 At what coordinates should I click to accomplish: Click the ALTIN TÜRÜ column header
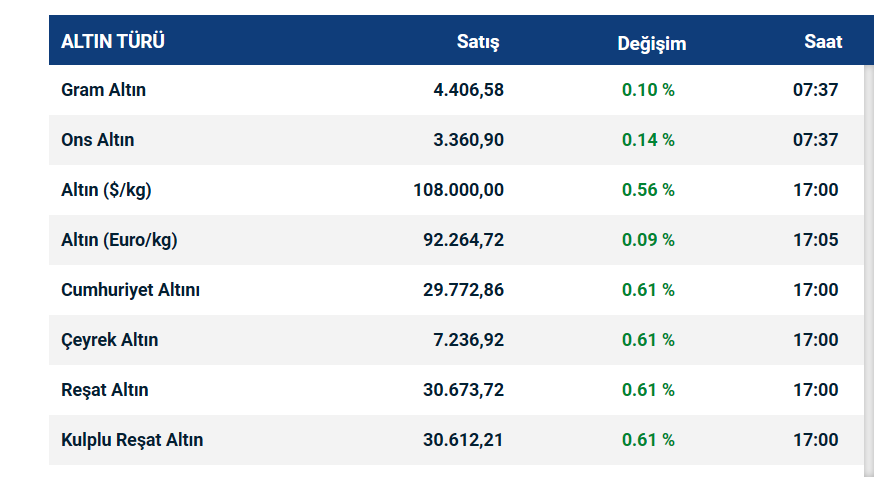point(113,41)
